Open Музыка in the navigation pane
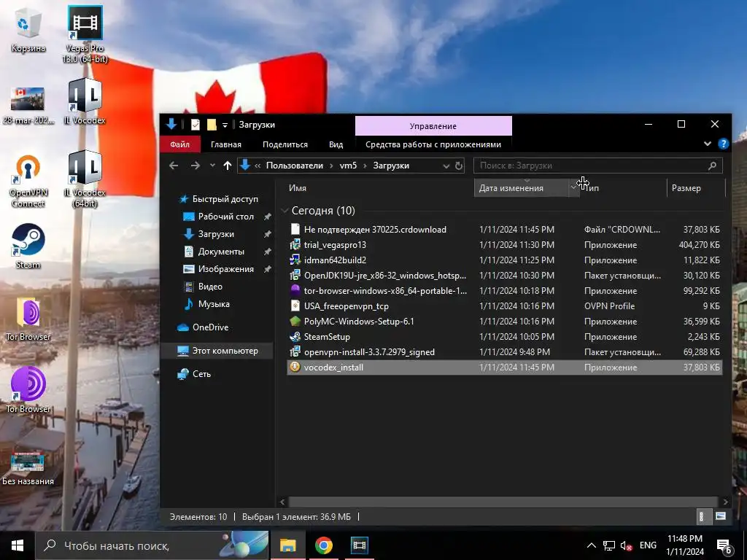The image size is (747, 560). pos(214,304)
